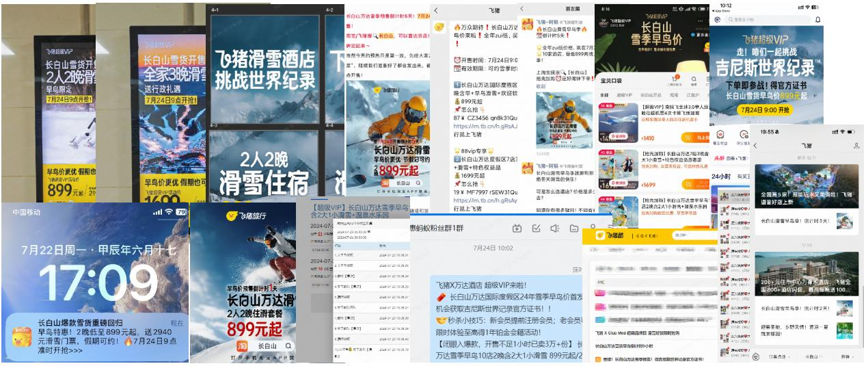Tap the profile icon in the 19:55 飞猪 chat header
The height and width of the screenshot is (366, 868).
[x=856, y=146]
